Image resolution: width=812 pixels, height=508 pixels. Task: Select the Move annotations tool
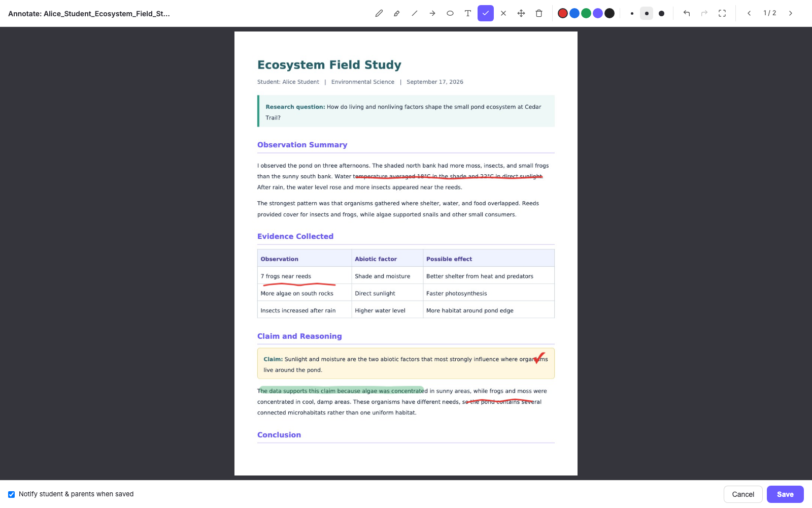click(521, 13)
